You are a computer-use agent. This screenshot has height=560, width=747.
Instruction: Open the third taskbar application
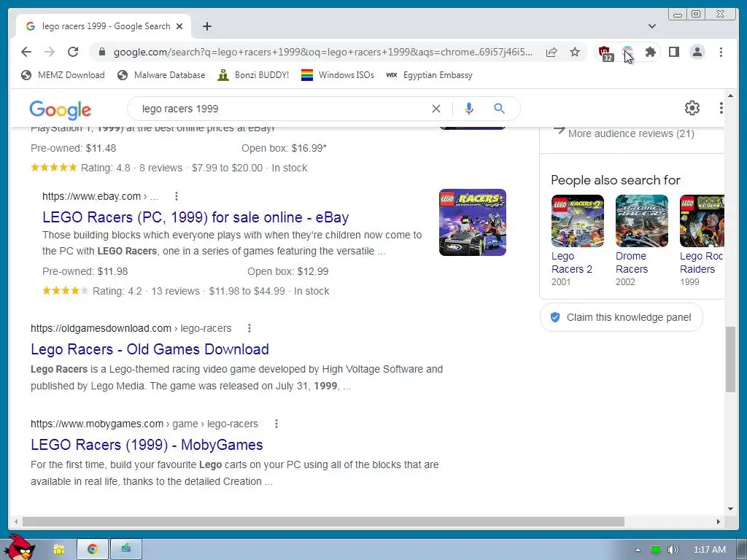click(x=125, y=549)
